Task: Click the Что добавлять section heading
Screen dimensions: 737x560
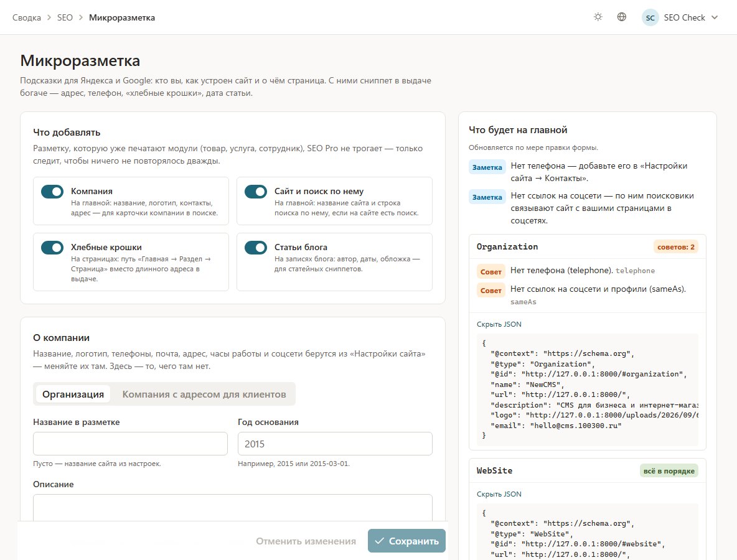Action: coord(67,133)
